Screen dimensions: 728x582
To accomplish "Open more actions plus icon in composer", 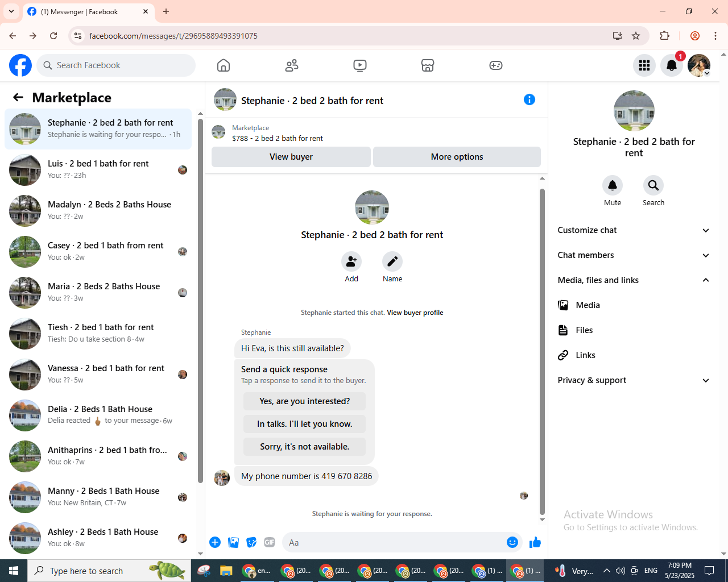I will click(x=215, y=542).
